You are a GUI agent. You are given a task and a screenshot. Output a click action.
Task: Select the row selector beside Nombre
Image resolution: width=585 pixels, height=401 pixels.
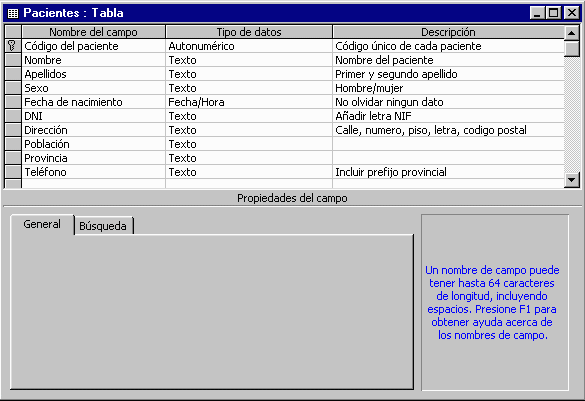coord(13,60)
